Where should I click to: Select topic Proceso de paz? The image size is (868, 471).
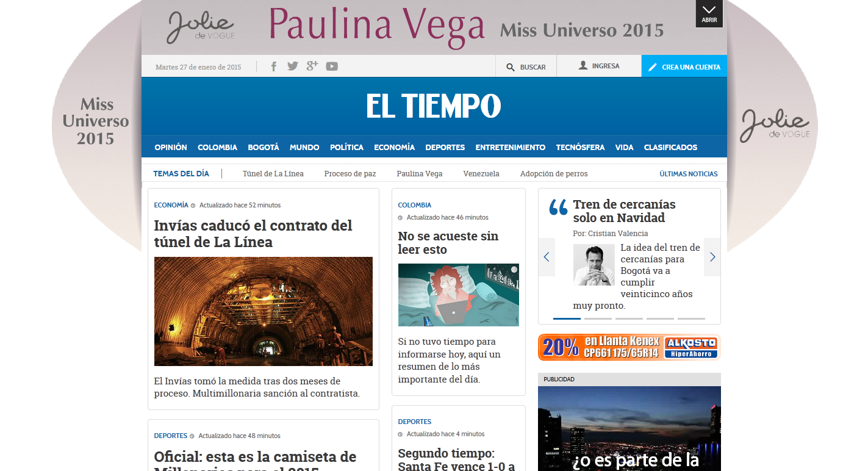point(350,174)
